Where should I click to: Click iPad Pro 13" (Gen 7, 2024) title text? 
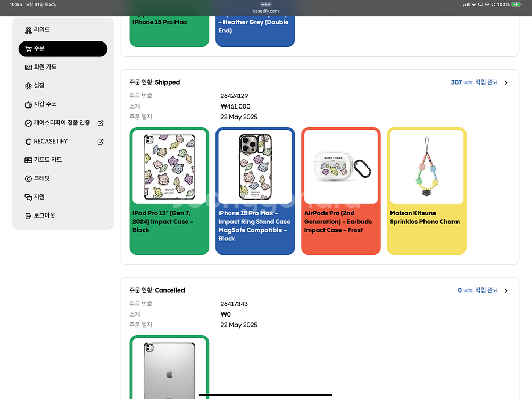163,221
